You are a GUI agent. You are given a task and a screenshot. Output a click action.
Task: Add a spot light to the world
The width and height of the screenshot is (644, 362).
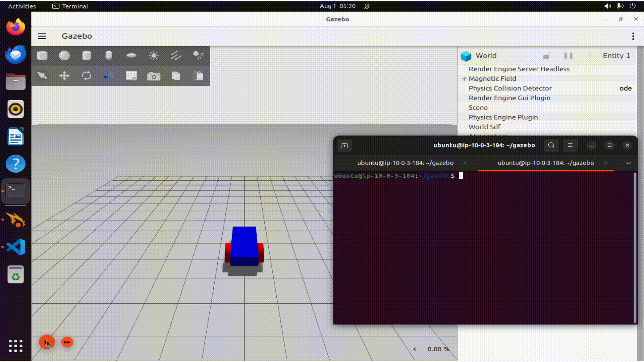198,56
